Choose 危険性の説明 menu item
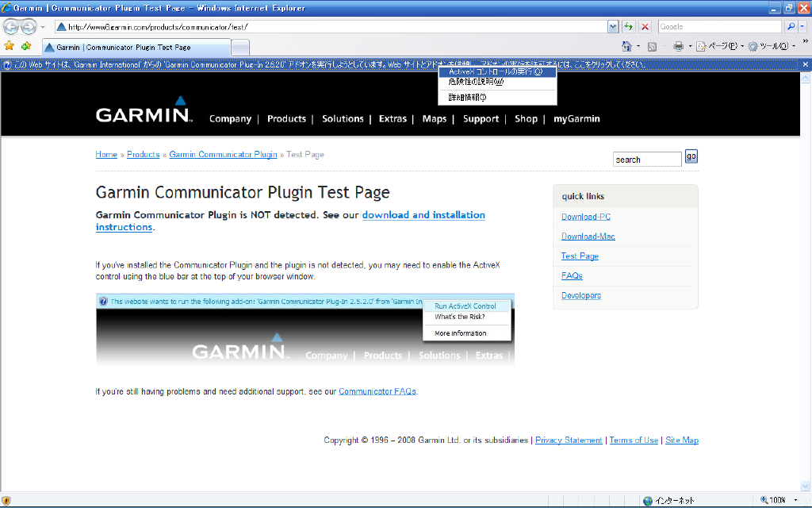This screenshot has width=812, height=508. click(x=497, y=82)
